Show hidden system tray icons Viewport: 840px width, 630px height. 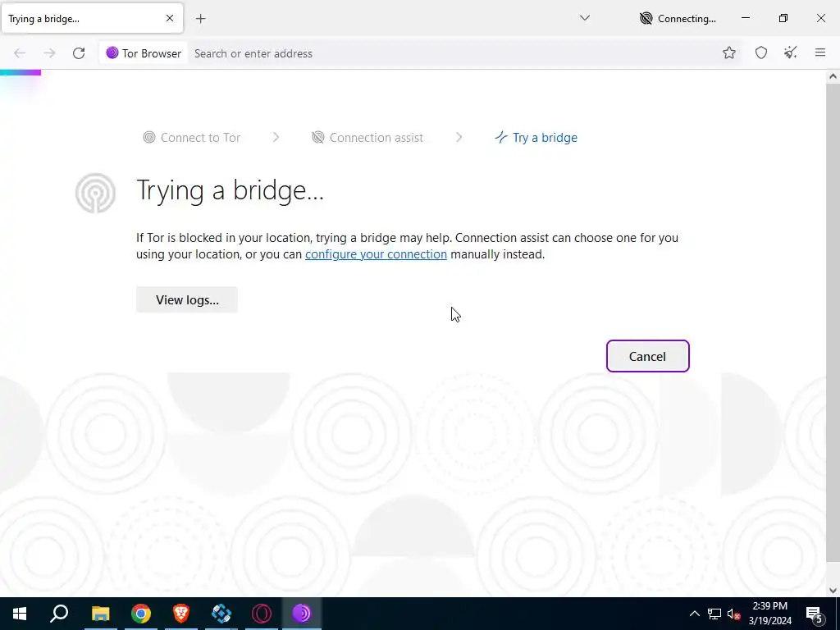pyautogui.click(x=694, y=614)
